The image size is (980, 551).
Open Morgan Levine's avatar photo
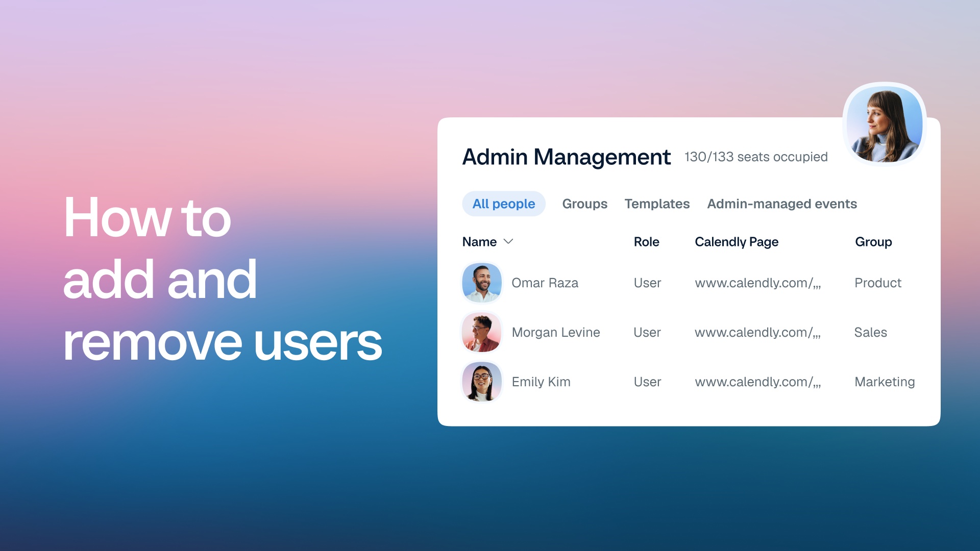coord(482,332)
